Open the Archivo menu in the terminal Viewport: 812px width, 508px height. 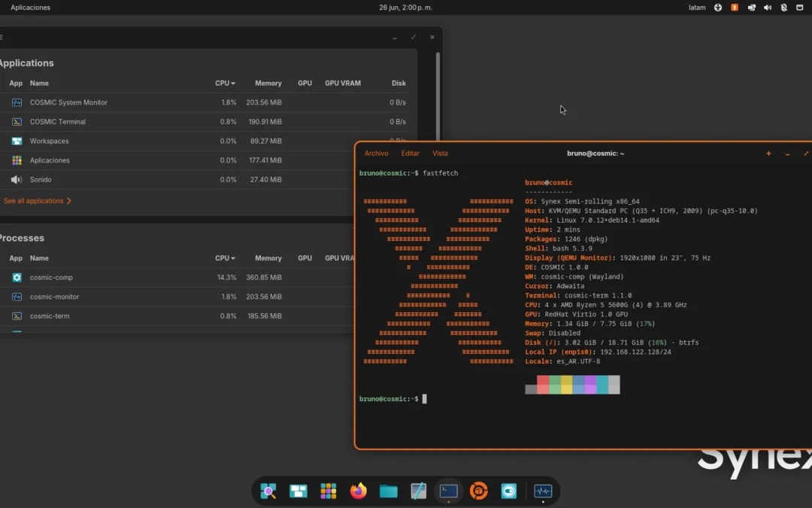click(x=376, y=154)
